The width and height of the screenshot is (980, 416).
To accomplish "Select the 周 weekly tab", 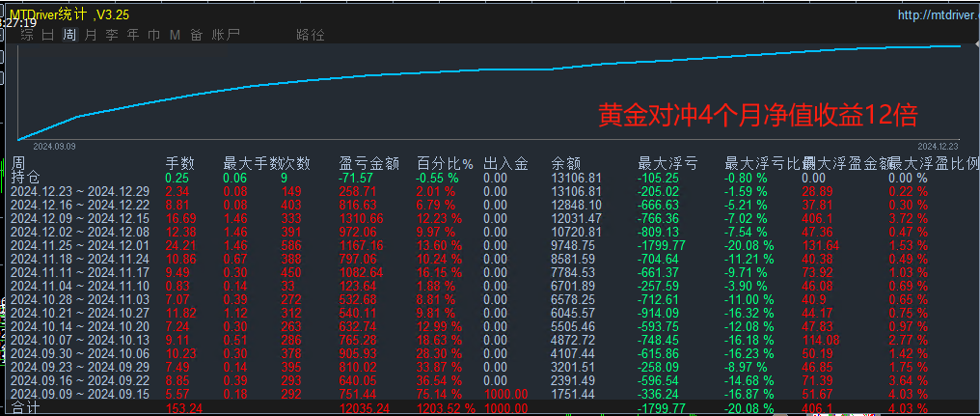I will [69, 35].
